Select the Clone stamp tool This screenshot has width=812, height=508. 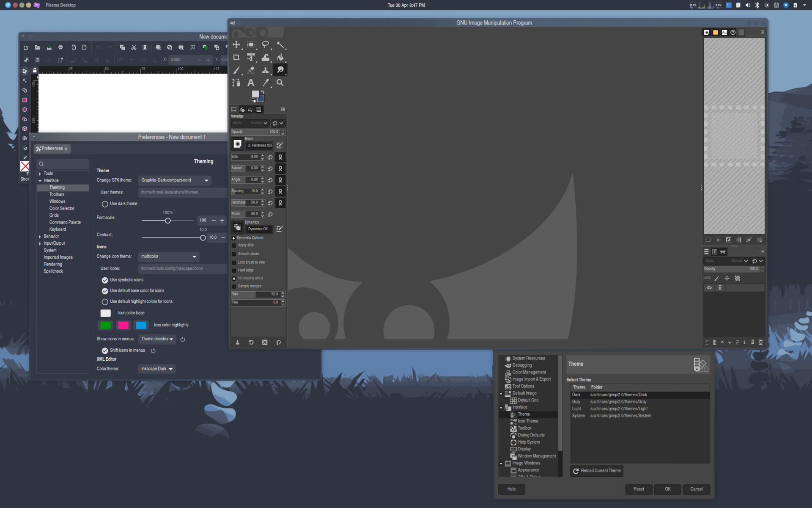point(266,70)
